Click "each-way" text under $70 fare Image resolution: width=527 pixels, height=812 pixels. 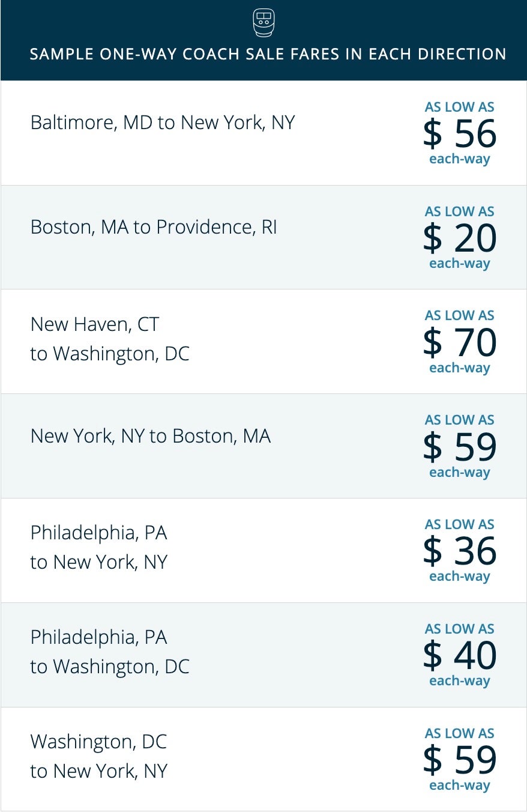pos(460,368)
